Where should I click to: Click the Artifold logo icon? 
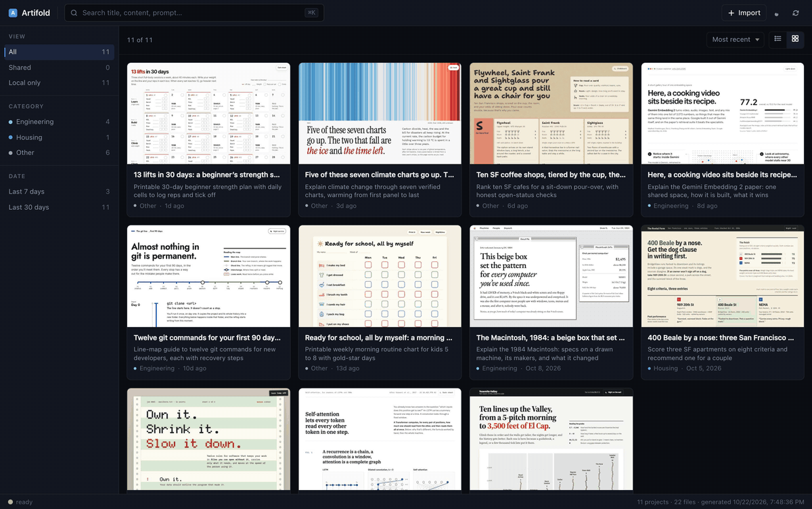click(x=13, y=13)
